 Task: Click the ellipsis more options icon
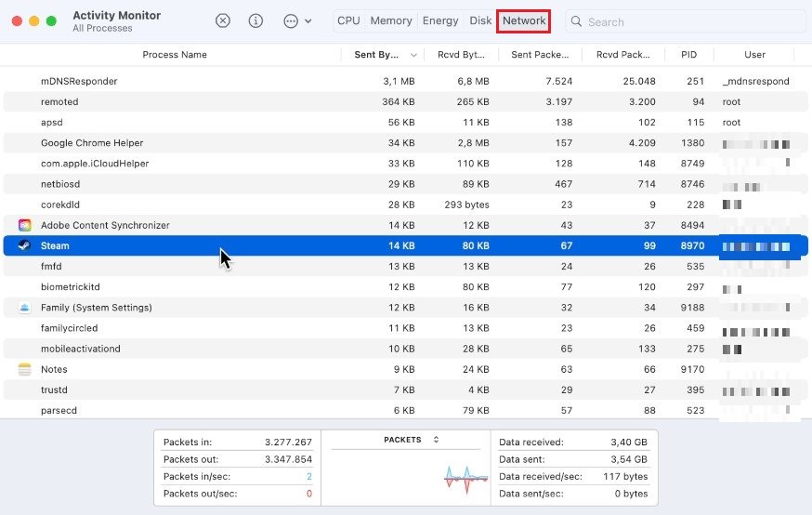pos(291,20)
